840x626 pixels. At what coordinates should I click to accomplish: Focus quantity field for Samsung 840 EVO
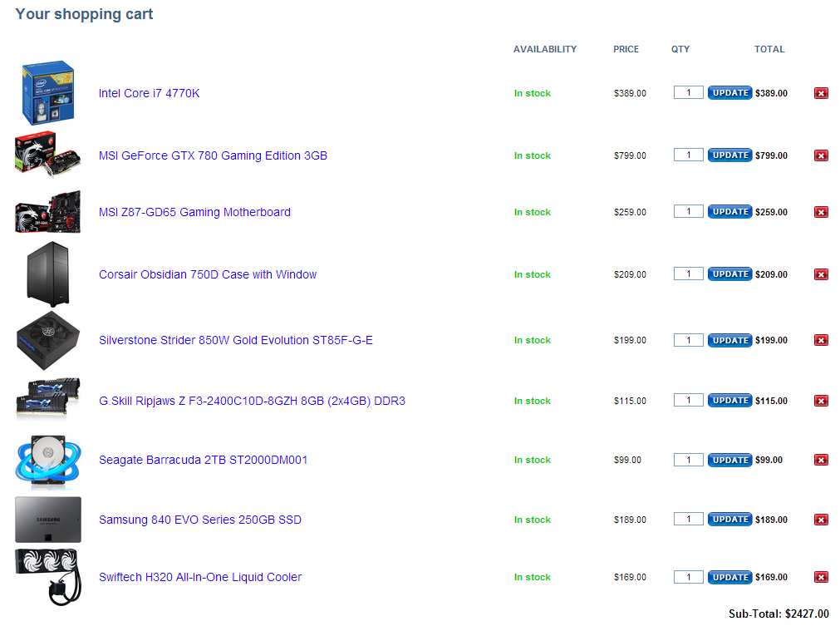pos(689,520)
